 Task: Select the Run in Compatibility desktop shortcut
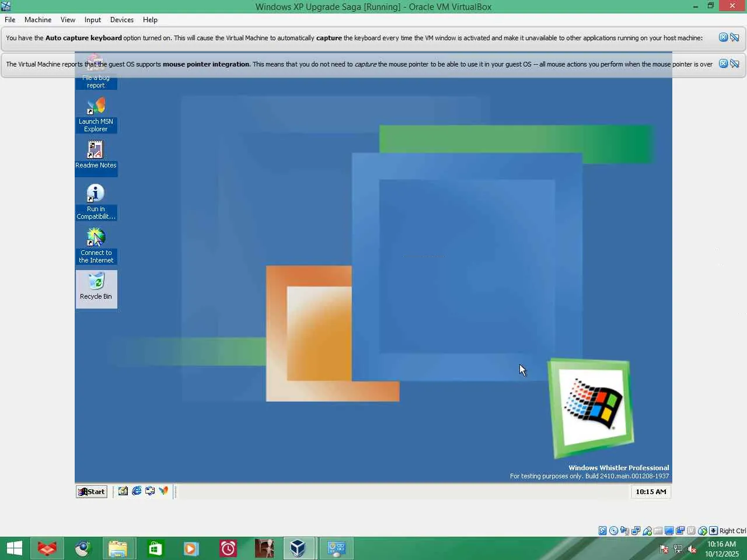(96, 201)
